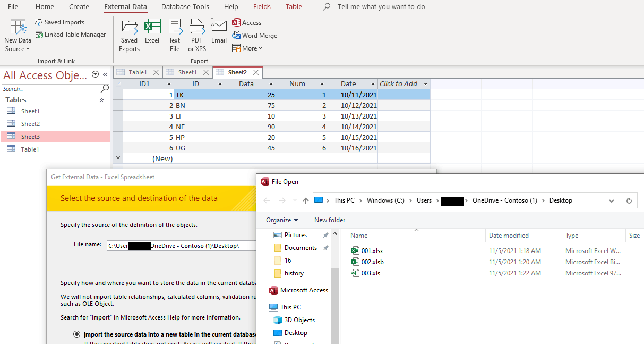Select the file 003.xls

[x=365, y=273]
